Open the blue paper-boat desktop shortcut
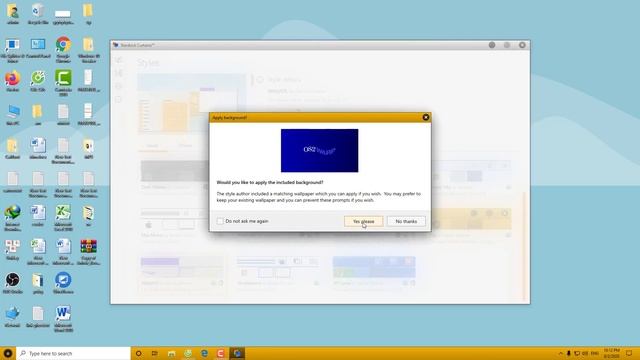Screen dimensions: 640x360 coord(13,317)
